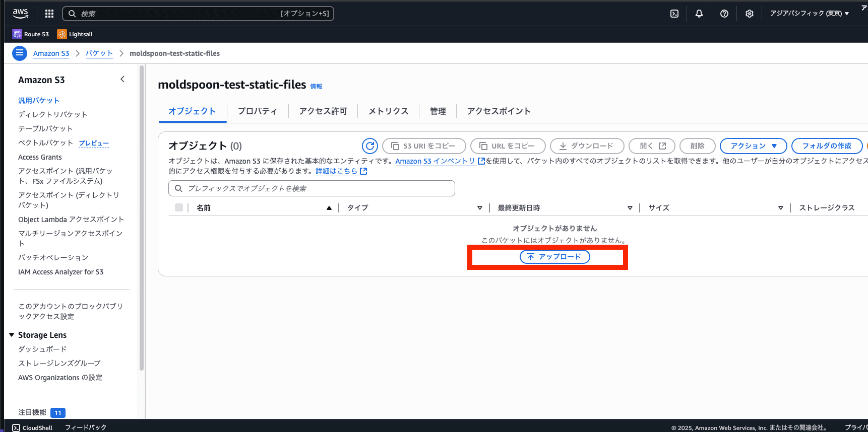Open Amazon S3 Inventory link
Viewport: 868px width, 432px height.
pos(440,161)
